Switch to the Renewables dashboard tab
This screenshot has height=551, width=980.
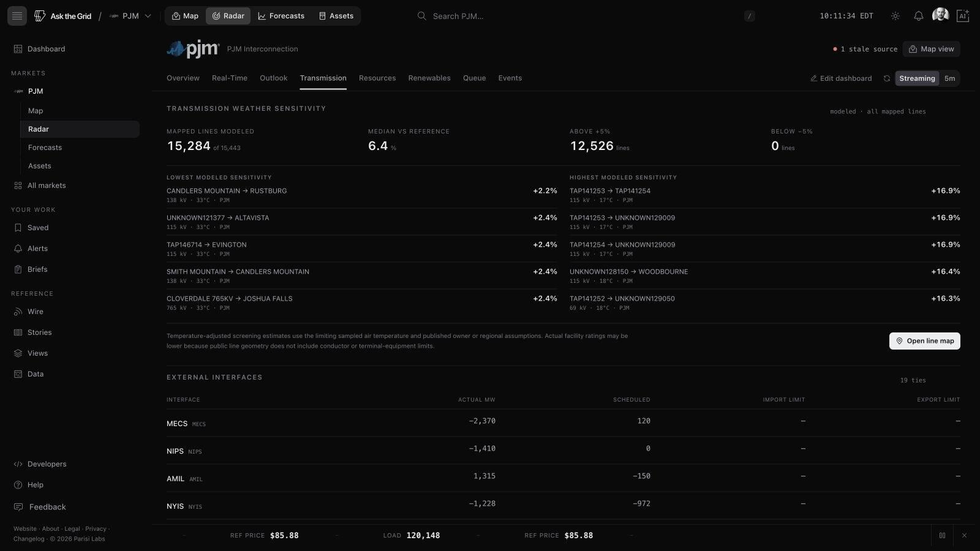(x=429, y=78)
